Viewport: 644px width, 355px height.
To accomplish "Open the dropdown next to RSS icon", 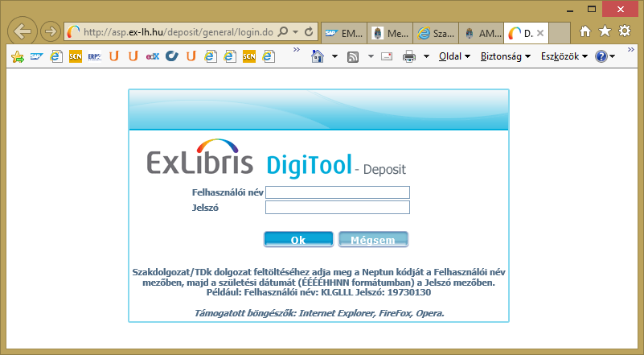I will [x=371, y=56].
